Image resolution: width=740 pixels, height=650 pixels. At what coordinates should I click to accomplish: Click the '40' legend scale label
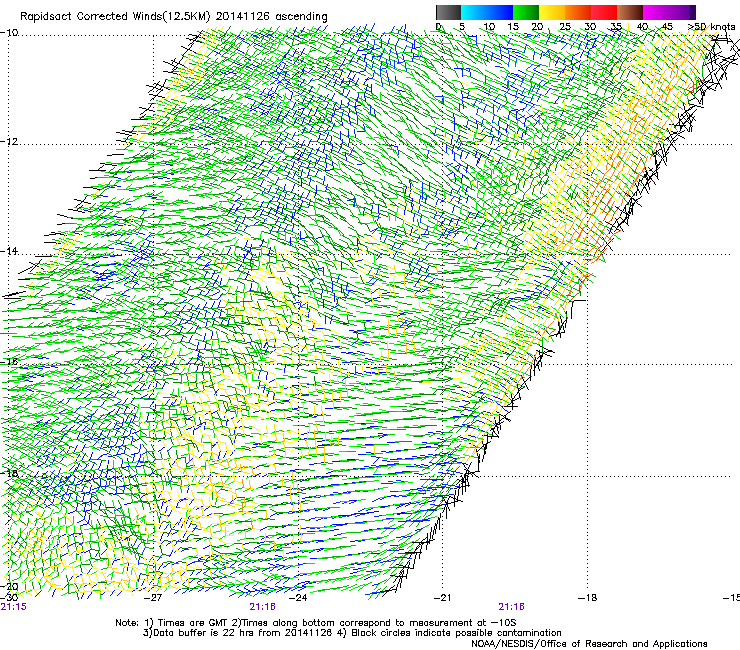pos(642,27)
